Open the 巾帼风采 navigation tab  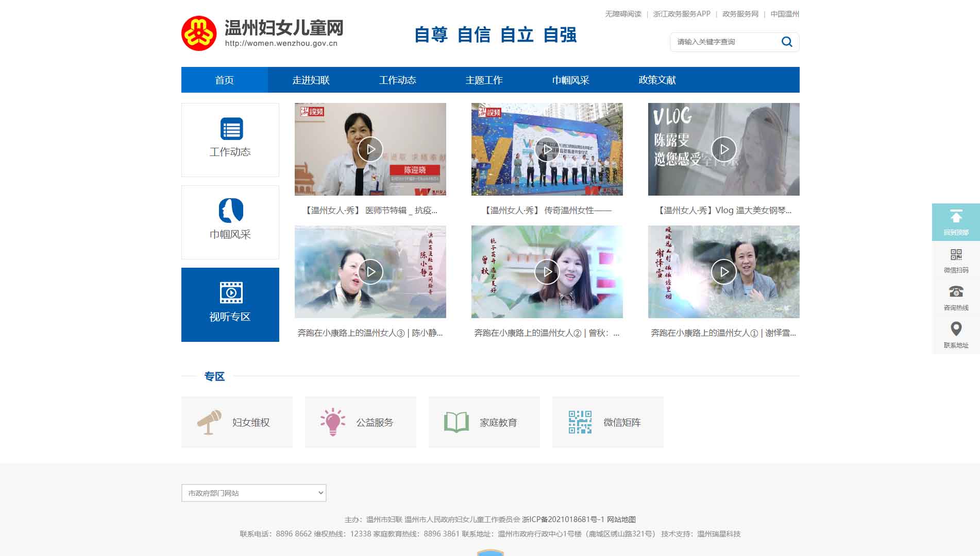[x=571, y=80]
